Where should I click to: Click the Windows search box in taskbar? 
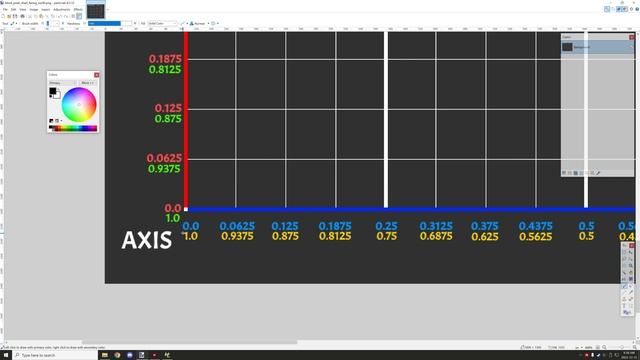(56, 356)
